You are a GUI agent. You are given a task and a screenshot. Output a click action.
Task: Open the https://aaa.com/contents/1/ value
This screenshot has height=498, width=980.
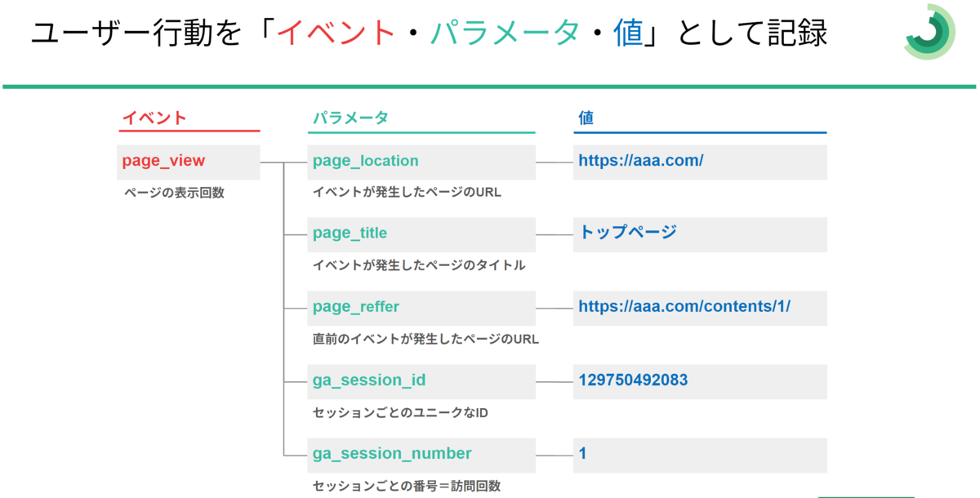[700, 308]
